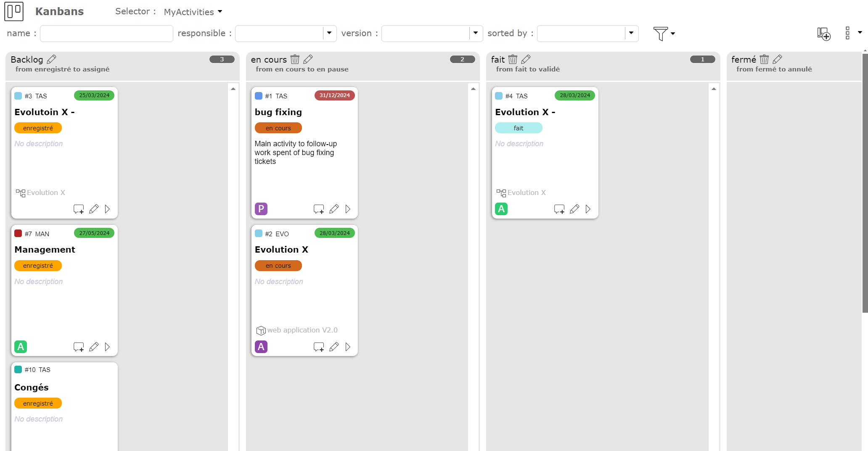Edit the Backlog column title

tap(52, 59)
